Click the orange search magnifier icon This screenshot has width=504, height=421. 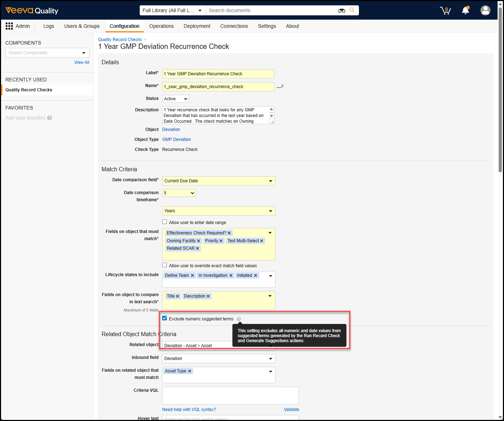(x=352, y=10)
